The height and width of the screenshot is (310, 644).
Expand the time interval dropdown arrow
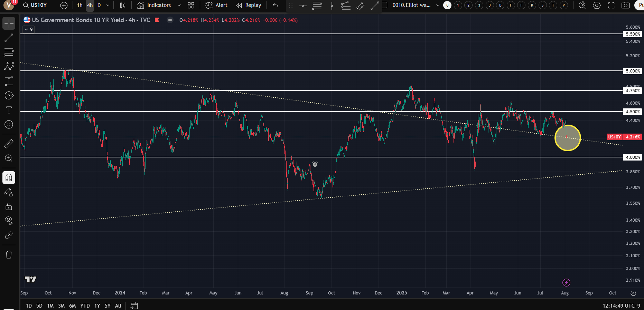click(x=108, y=5)
